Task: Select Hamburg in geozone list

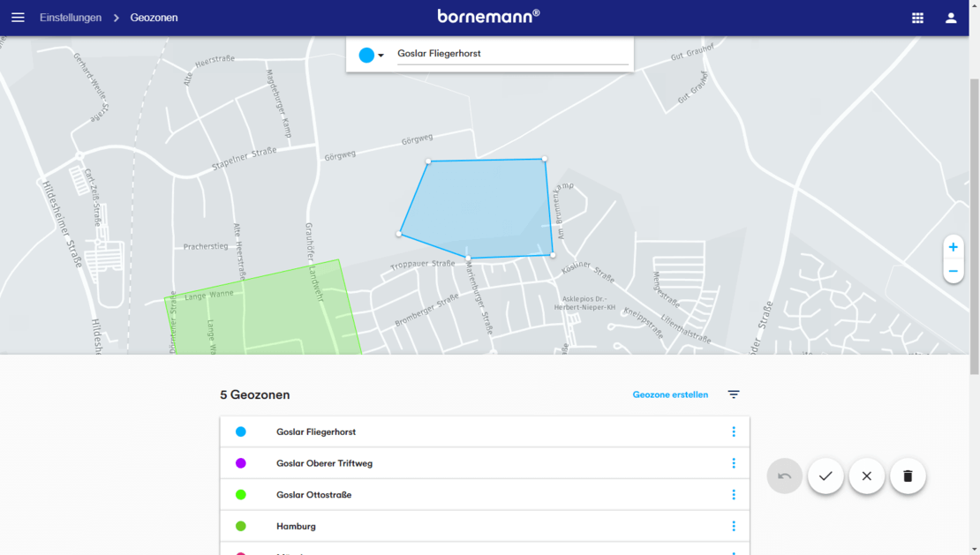Action: tap(485, 526)
